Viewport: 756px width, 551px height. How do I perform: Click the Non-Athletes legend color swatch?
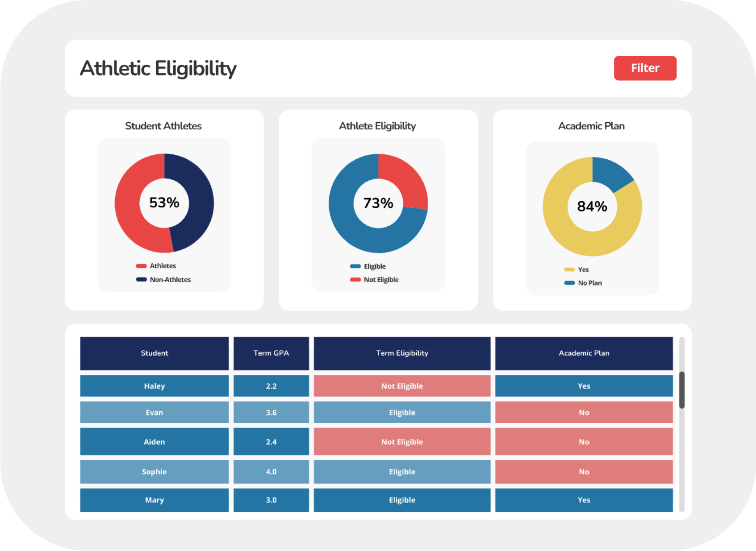point(141,280)
